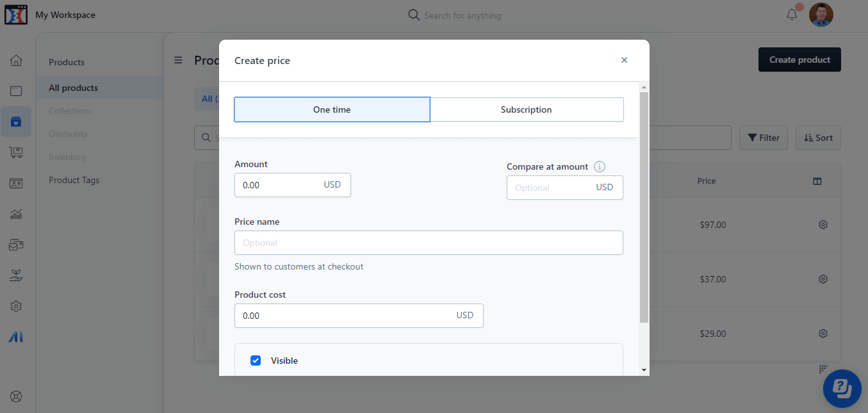
Task: View the Analytics chart icon
Action: pyautogui.click(x=16, y=214)
